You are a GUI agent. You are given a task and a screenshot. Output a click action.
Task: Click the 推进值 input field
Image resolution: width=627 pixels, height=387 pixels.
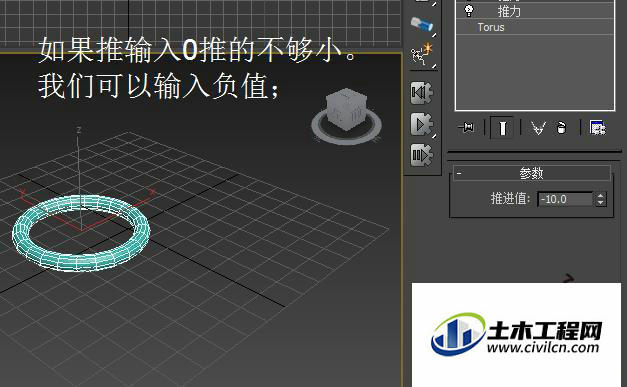tap(565, 199)
